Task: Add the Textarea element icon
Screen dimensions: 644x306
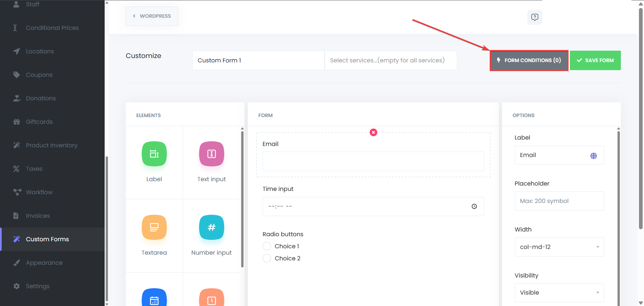Action: pos(154,227)
